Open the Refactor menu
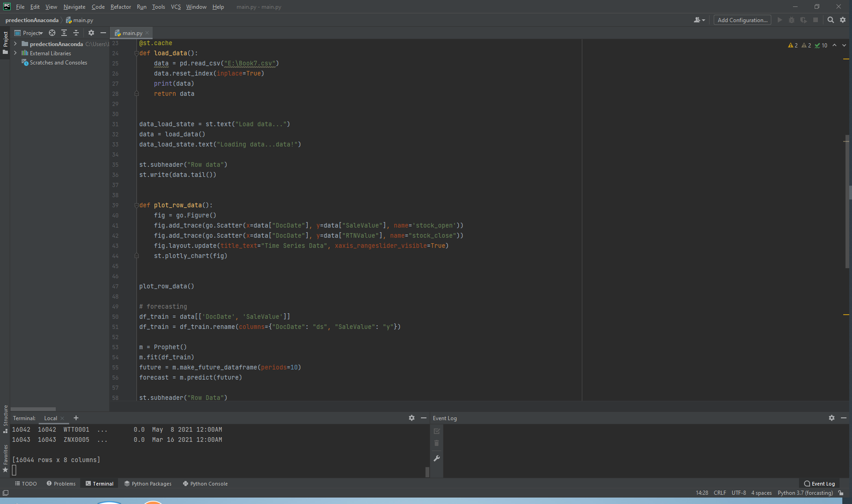The width and height of the screenshot is (852, 504). pyautogui.click(x=120, y=7)
